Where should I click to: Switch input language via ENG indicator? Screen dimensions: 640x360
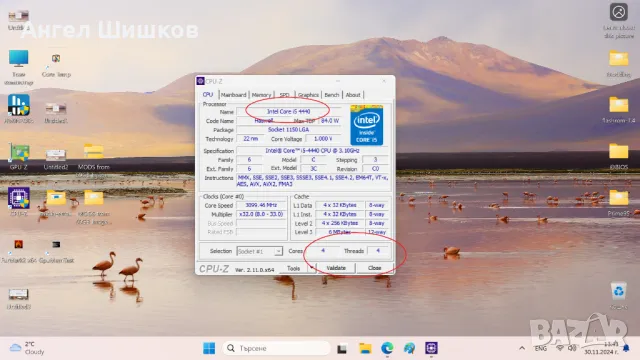coord(541,348)
